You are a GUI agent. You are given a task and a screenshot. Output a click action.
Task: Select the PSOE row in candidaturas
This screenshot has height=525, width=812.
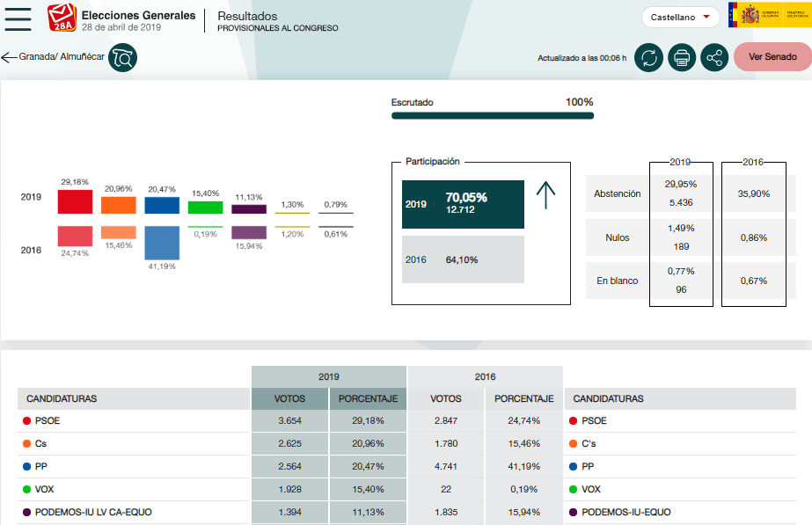132,421
